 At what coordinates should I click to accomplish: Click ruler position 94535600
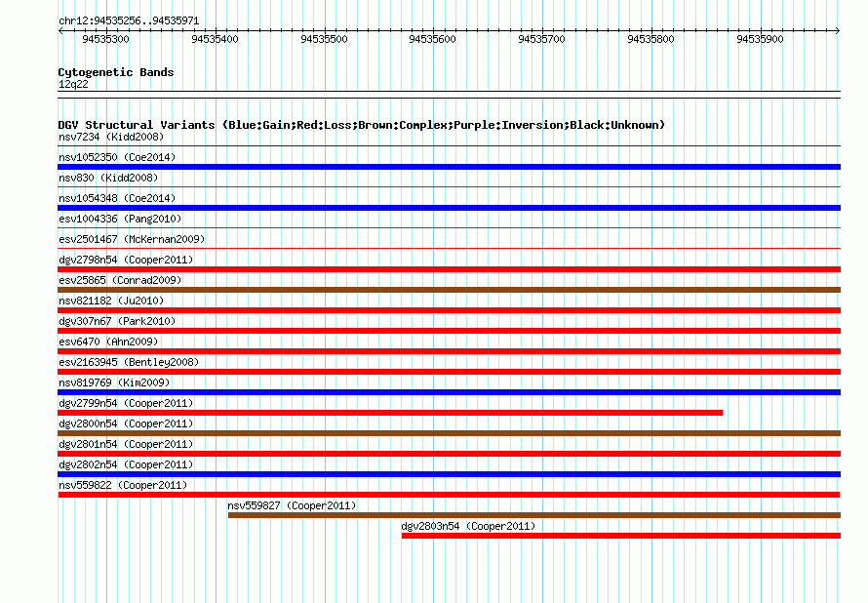432,39
